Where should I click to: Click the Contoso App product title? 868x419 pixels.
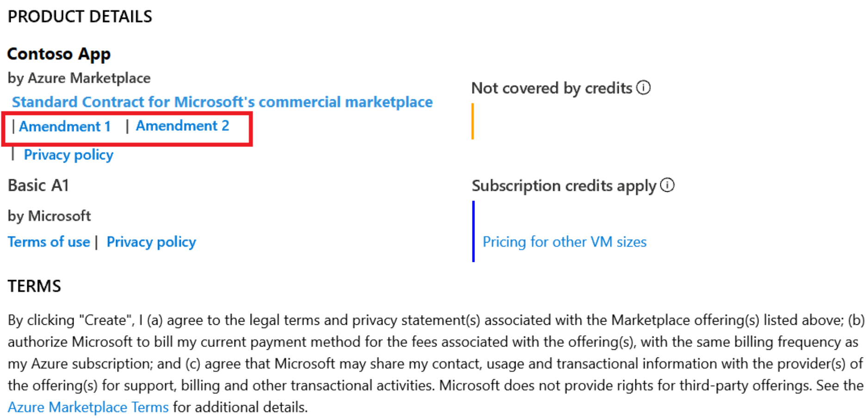(x=59, y=54)
